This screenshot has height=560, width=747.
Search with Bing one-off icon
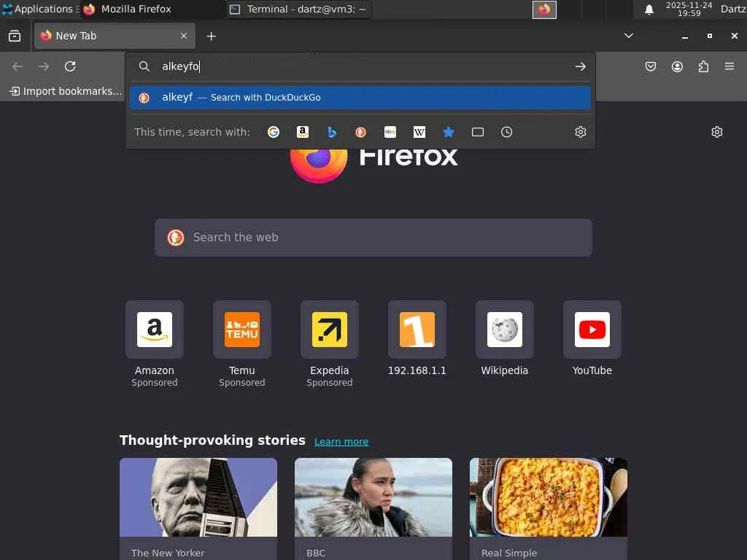point(332,132)
